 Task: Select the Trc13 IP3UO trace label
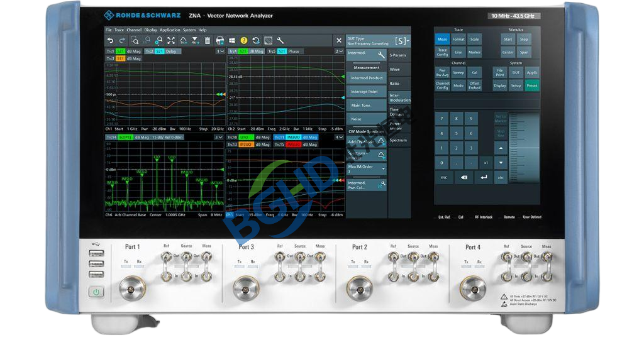pos(248,145)
